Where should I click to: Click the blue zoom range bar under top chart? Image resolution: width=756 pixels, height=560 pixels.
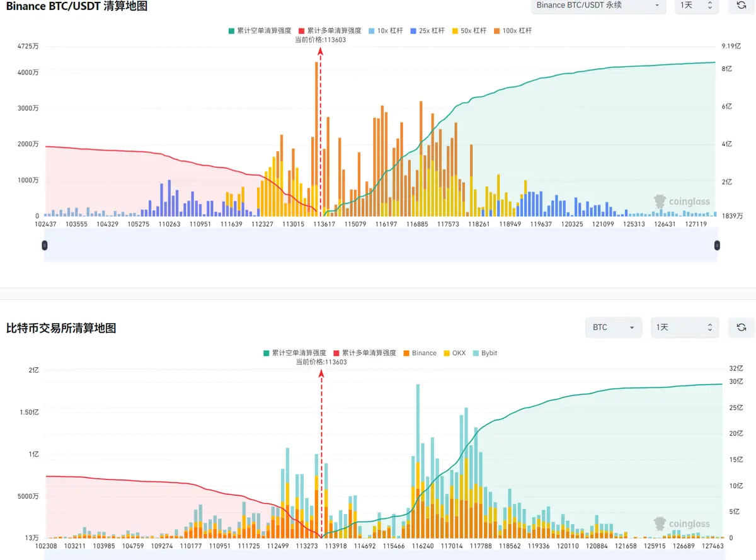[x=381, y=245]
